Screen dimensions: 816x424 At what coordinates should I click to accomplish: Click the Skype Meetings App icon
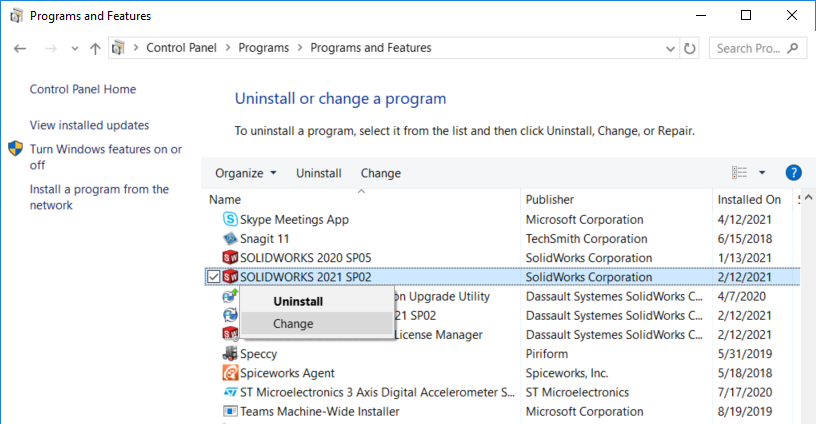[x=230, y=219]
